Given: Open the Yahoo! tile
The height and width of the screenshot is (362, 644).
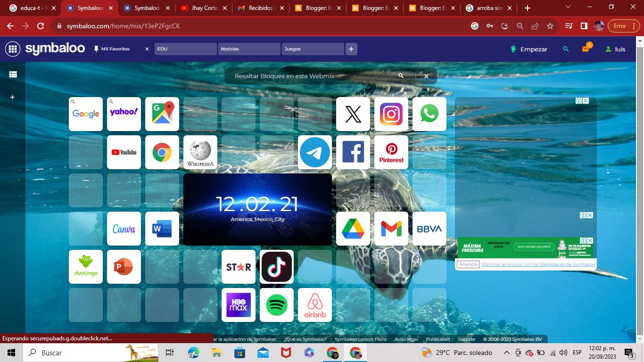Looking at the screenshot, I should 124,114.
